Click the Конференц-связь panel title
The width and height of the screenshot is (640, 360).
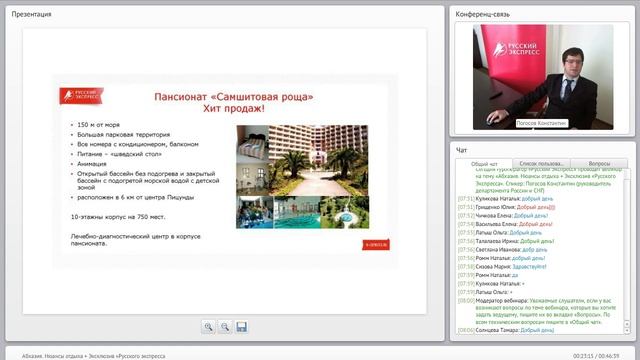pos(482,14)
